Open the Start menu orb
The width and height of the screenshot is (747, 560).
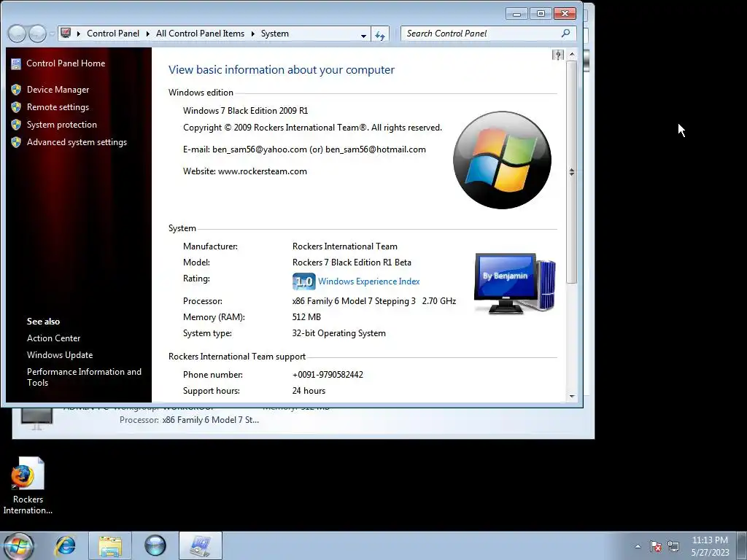point(19,545)
